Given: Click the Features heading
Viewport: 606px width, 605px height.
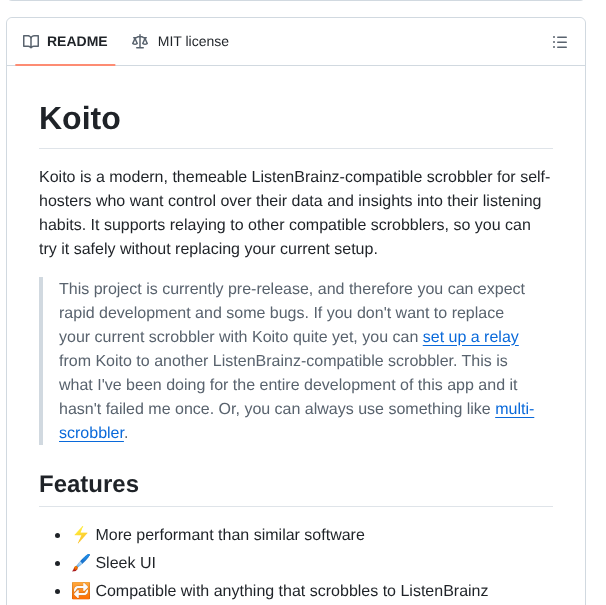Looking at the screenshot, I should [x=89, y=484].
